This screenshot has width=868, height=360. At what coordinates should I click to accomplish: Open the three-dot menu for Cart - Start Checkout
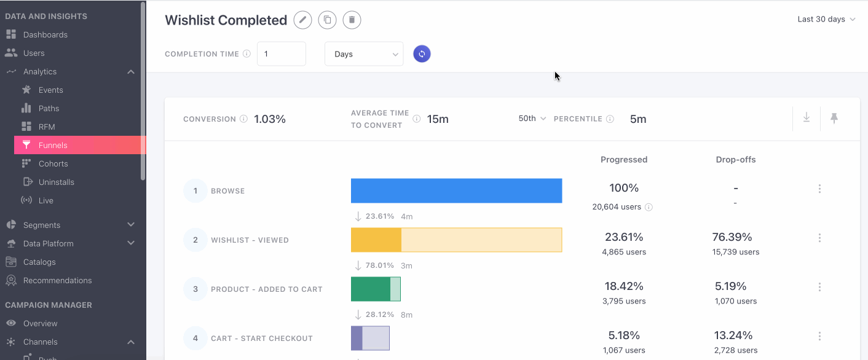(x=819, y=336)
